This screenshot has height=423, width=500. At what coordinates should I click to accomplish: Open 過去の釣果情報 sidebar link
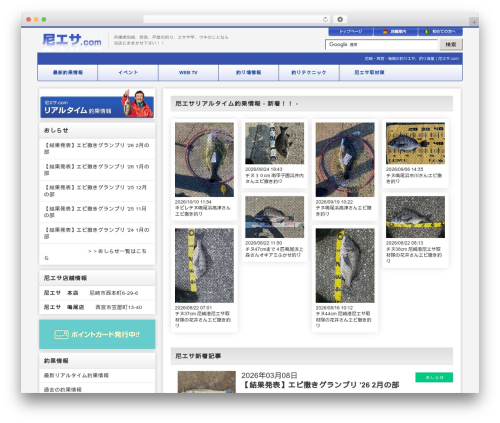63,389
